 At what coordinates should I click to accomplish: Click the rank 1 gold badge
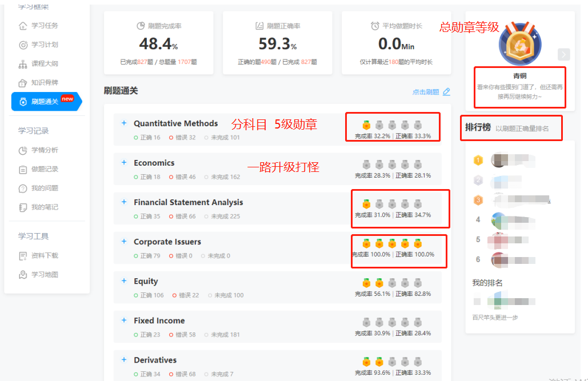pos(478,161)
